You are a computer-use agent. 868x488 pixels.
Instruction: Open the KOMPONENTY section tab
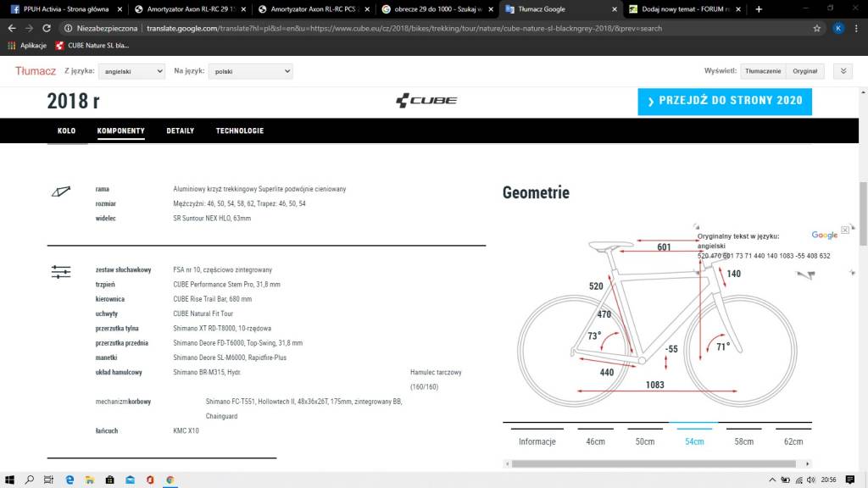(x=120, y=130)
